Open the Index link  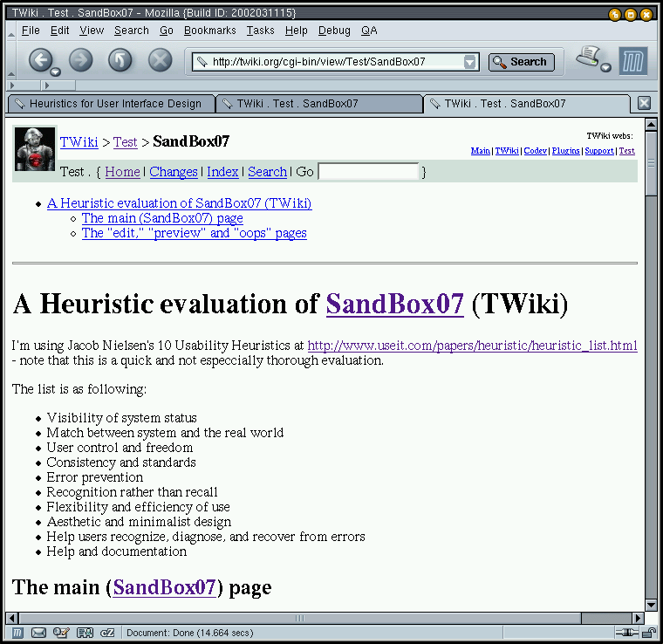[x=222, y=172]
